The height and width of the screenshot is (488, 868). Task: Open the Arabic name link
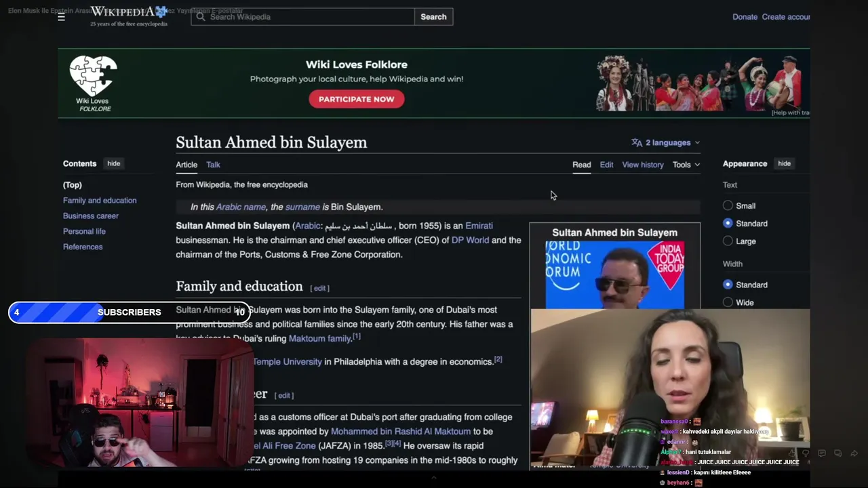tap(241, 207)
